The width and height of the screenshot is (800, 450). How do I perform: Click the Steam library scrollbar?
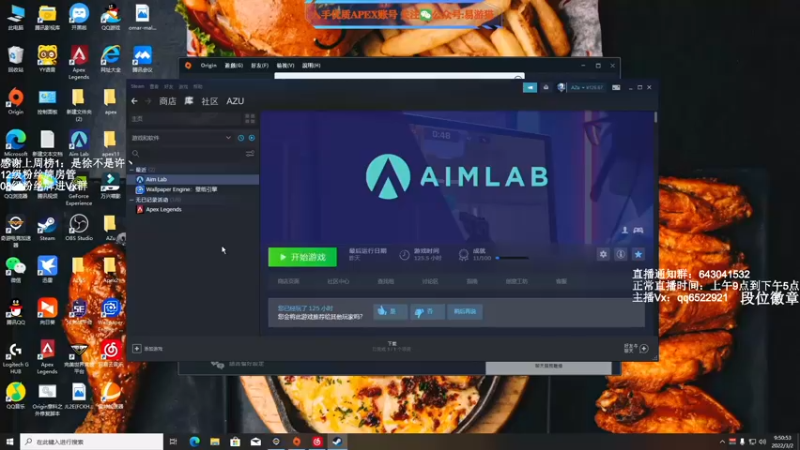click(x=655, y=117)
